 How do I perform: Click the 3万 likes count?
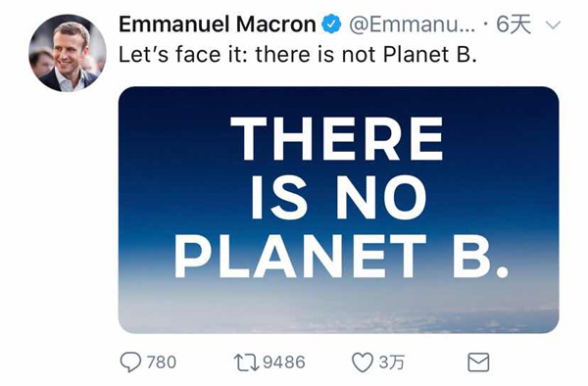click(x=391, y=362)
